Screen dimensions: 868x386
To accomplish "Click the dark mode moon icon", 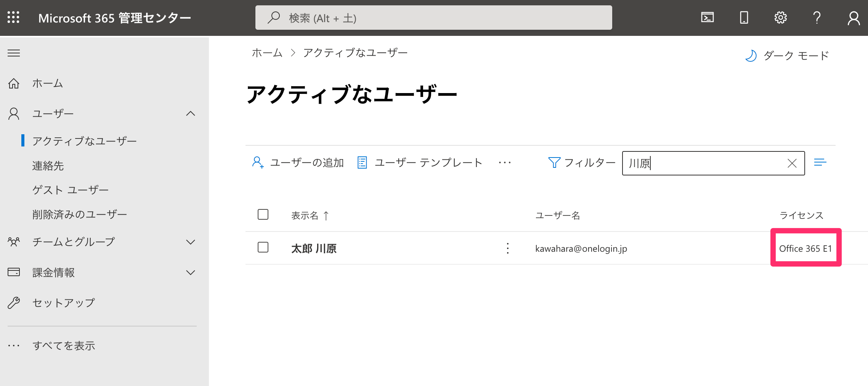I will point(751,56).
